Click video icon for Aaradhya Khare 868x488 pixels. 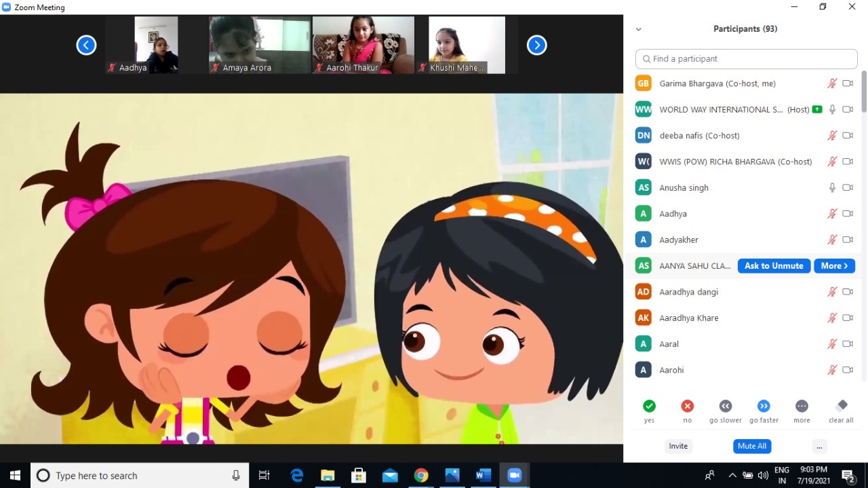(848, 318)
